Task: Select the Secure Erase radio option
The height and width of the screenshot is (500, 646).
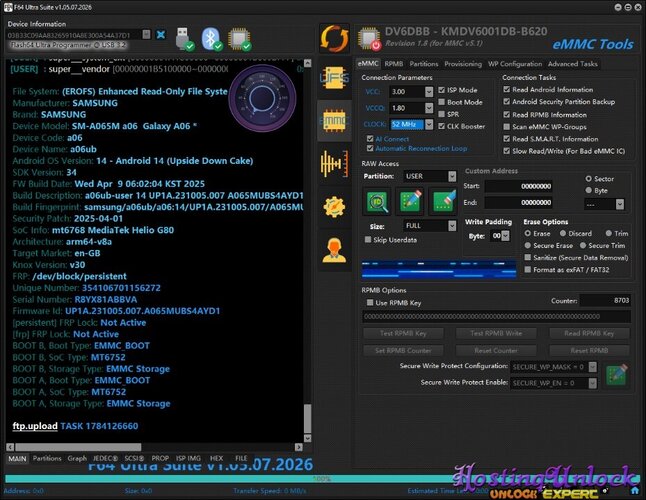Action: coord(528,245)
